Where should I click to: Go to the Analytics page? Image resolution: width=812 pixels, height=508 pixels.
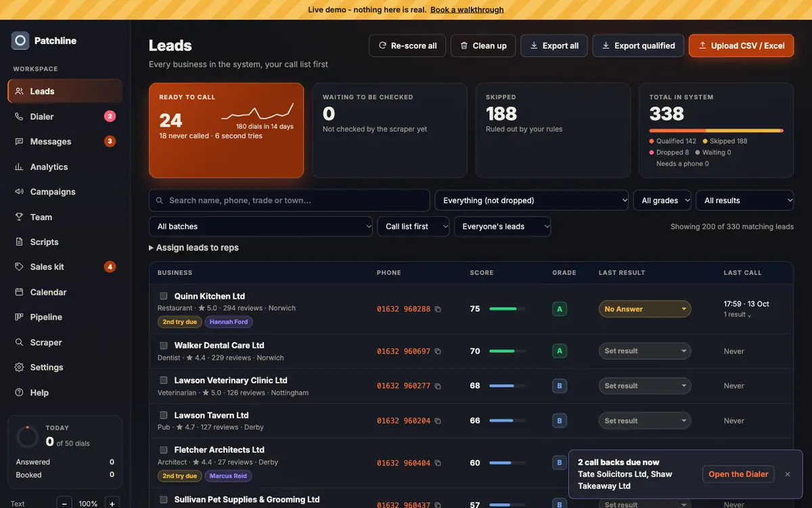[x=65, y=167]
